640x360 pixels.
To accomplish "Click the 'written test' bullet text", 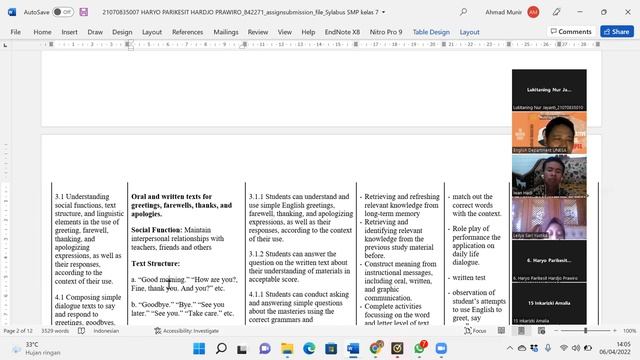I will tap(469, 278).
